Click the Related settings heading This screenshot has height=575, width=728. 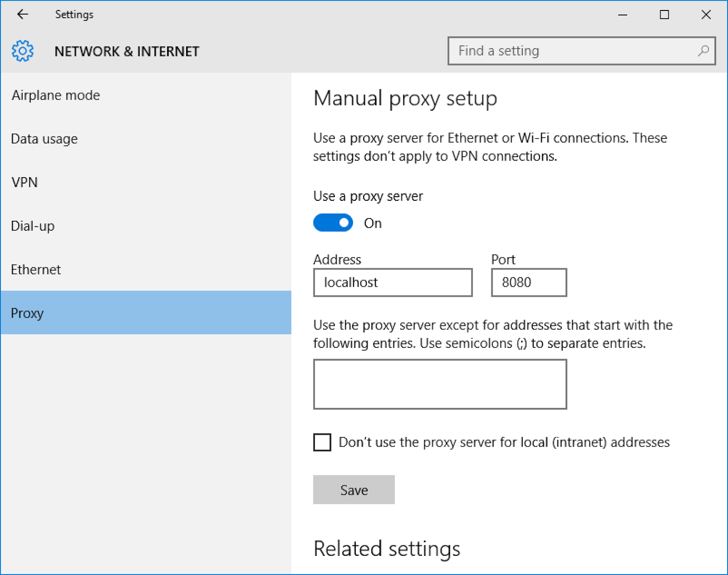[387, 549]
